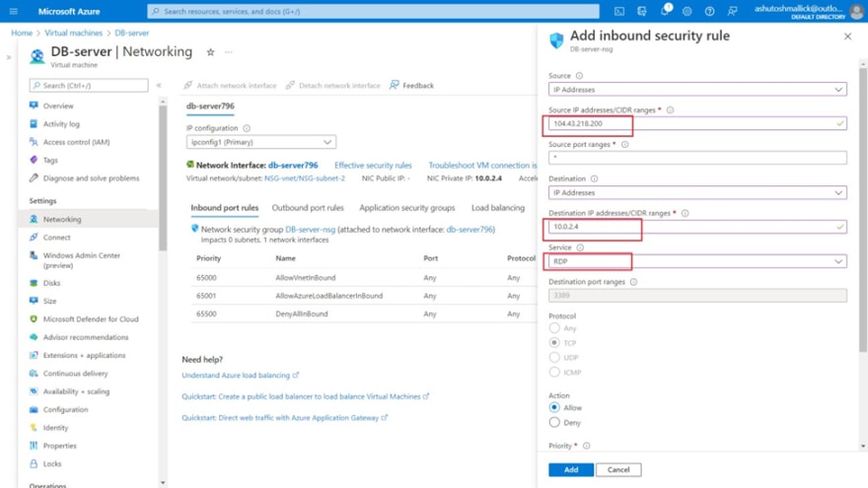
Task: Switch to Outbound port rules tab
Action: [x=308, y=207]
